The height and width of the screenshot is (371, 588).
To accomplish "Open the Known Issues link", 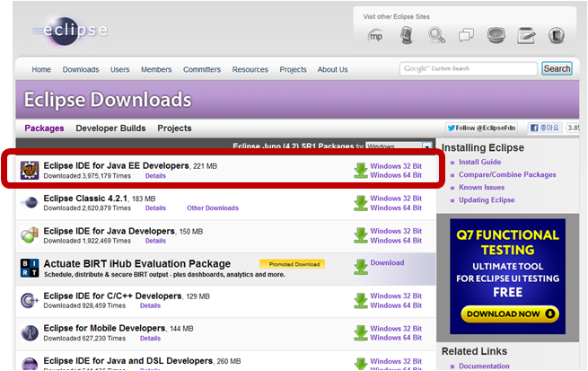I will [481, 187].
